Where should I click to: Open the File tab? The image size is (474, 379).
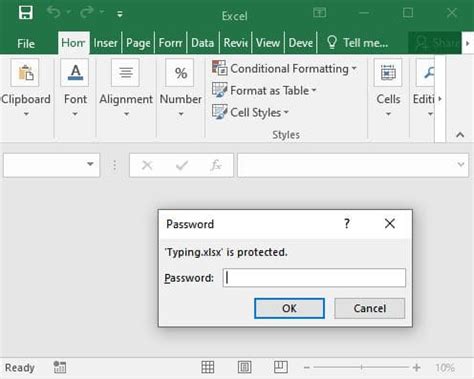[x=26, y=43]
